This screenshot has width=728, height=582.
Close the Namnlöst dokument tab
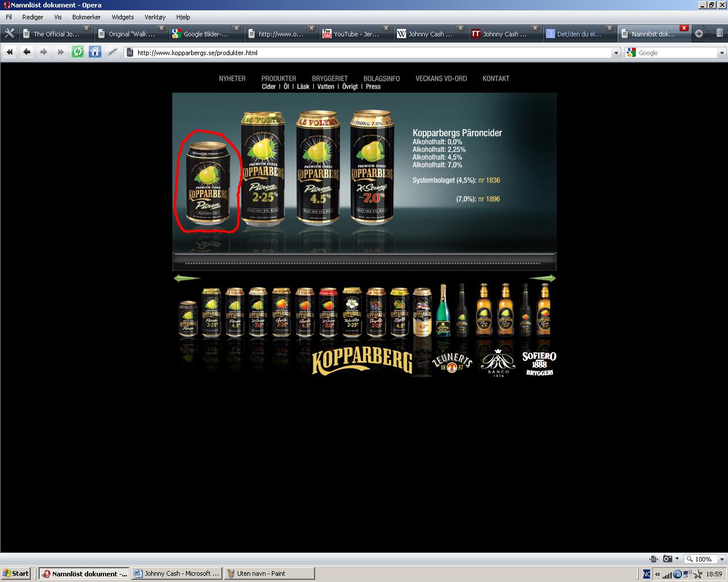(684, 28)
